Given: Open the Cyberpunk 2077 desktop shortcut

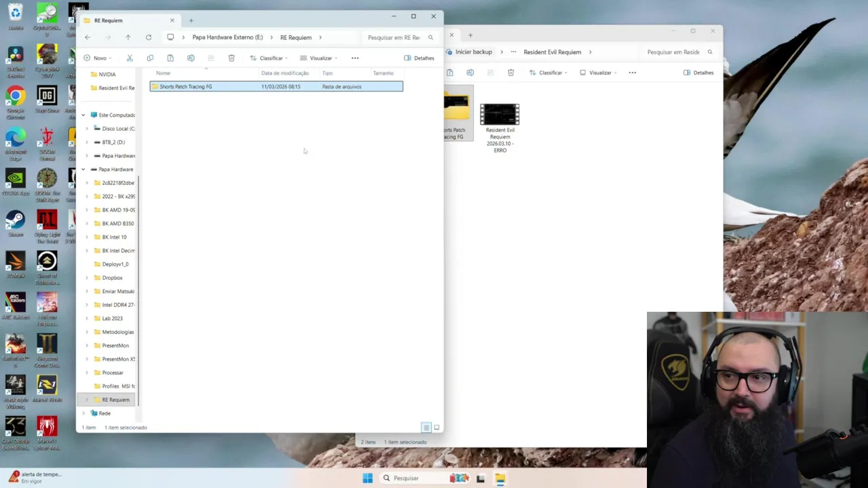Looking at the screenshot, I should [47, 58].
